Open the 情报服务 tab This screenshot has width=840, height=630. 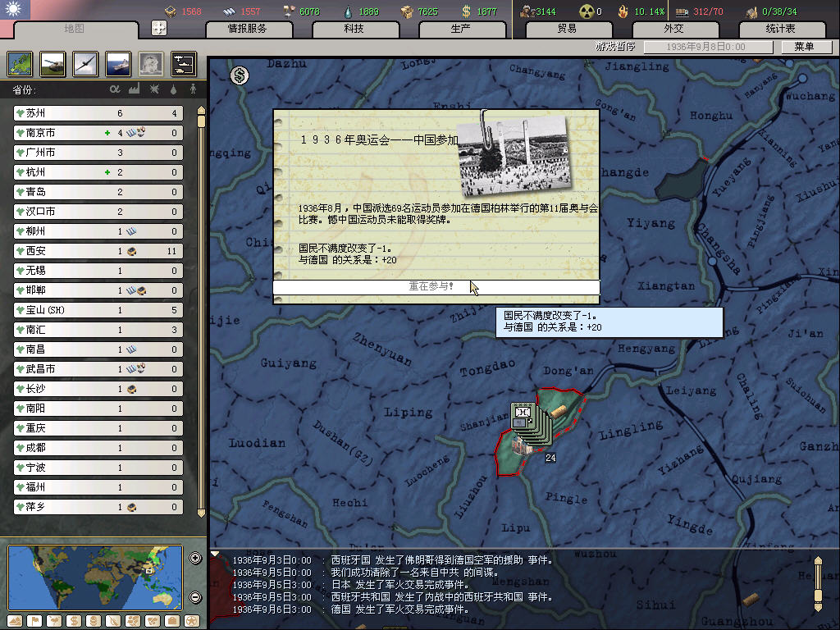tap(248, 29)
